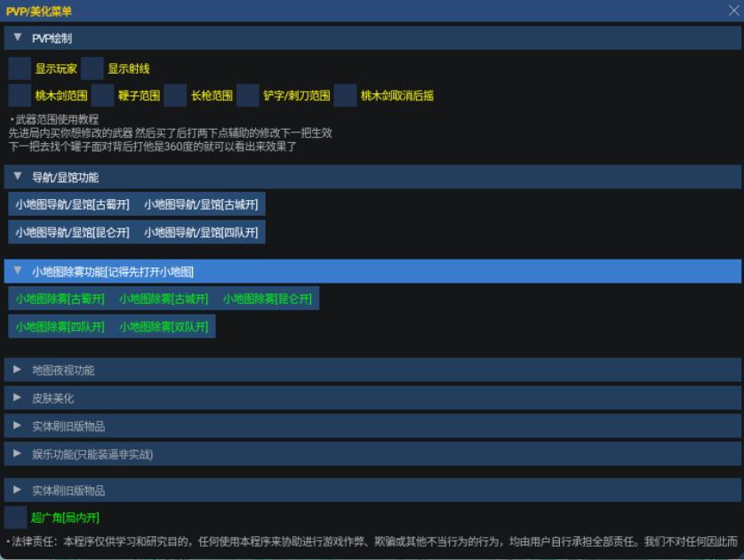The width and height of the screenshot is (744, 560).
Task: Tick the 铲字/刺刀范围 checkbox
Action: (x=248, y=95)
